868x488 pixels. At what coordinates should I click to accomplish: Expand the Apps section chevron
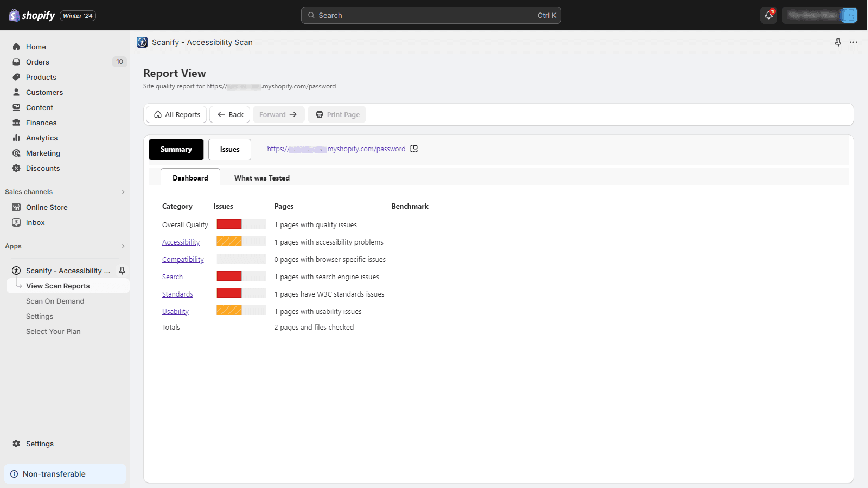click(123, 246)
